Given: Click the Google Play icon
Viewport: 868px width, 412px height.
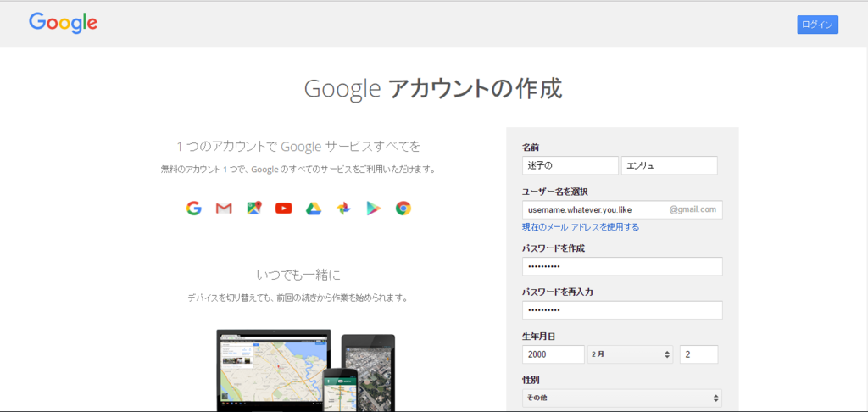Looking at the screenshot, I should [374, 209].
